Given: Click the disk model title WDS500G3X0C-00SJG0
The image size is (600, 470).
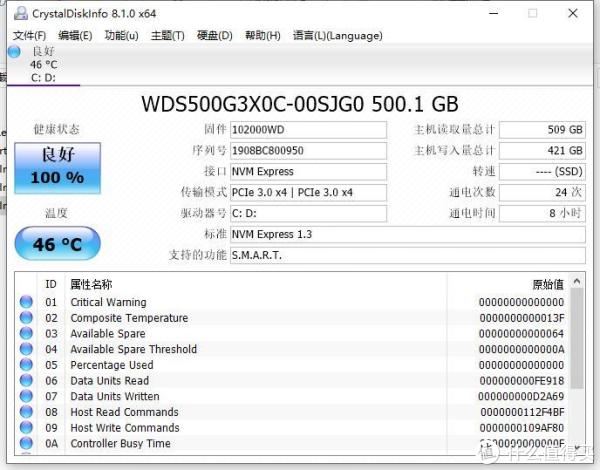Looking at the screenshot, I should pyautogui.click(x=253, y=104).
